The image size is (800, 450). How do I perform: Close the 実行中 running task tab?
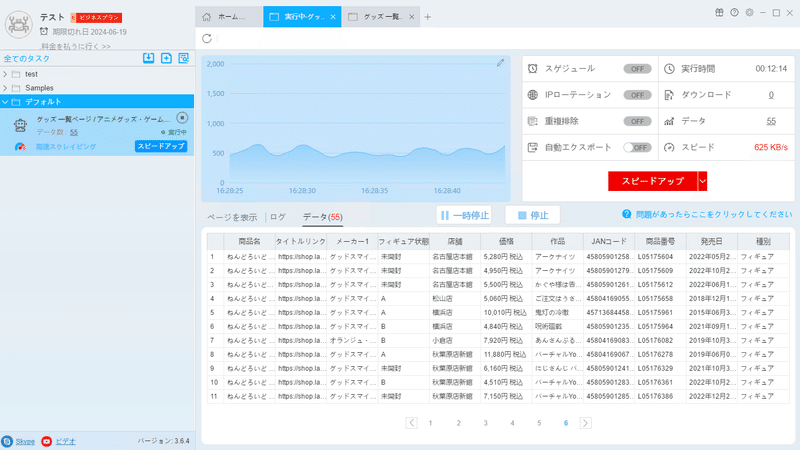click(x=333, y=17)
